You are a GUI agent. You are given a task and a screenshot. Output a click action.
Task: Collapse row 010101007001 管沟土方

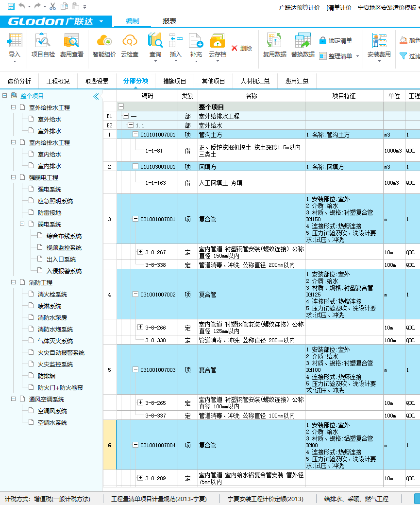tap(135, 135)
